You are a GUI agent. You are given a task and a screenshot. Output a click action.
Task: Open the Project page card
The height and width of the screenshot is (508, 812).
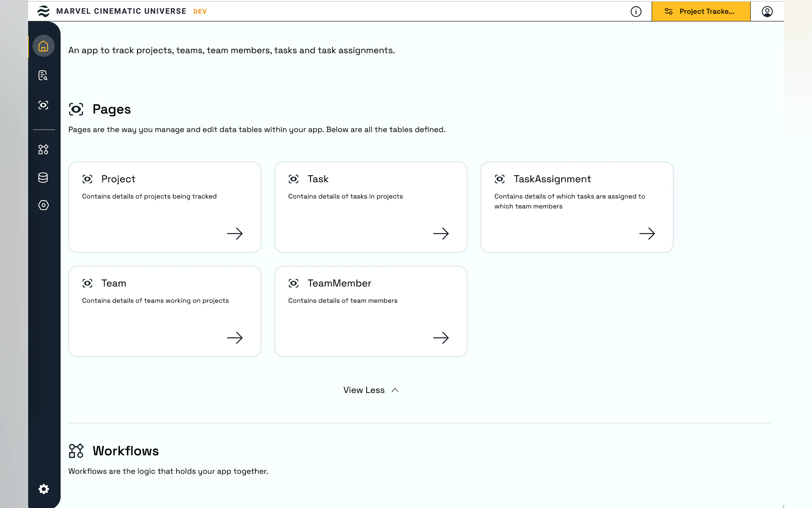tap(165, 207)
